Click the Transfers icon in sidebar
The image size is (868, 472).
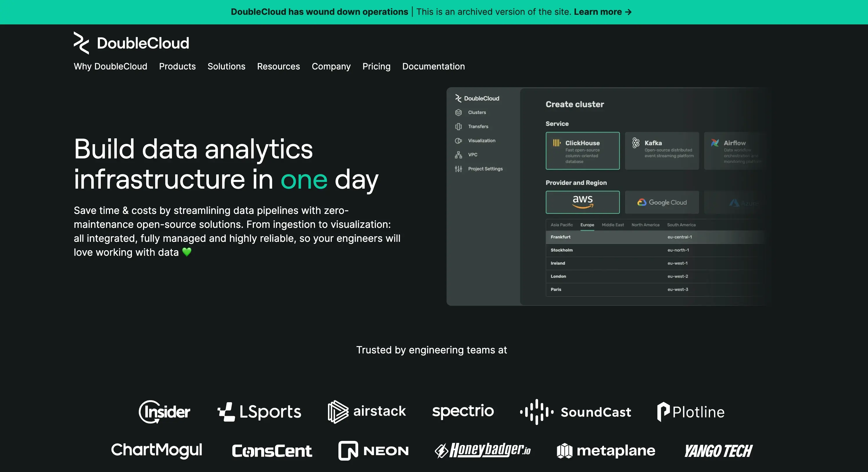click(x=458, y=126)
